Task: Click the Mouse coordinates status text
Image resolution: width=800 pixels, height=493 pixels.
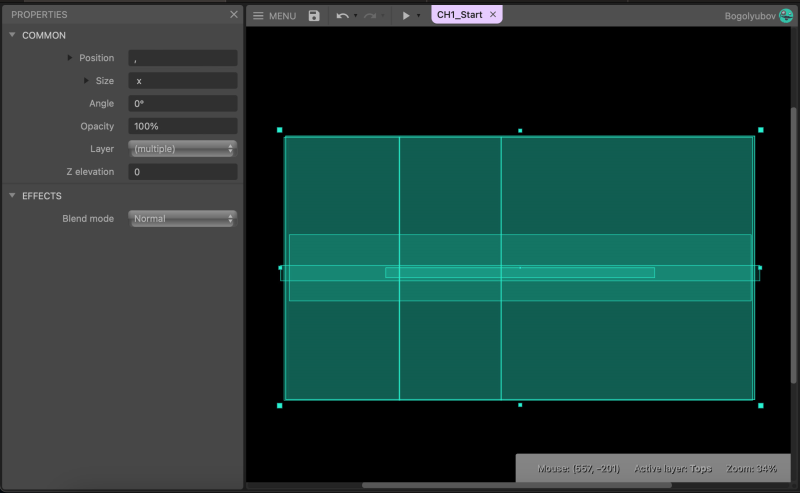Action: coord(578,469)
